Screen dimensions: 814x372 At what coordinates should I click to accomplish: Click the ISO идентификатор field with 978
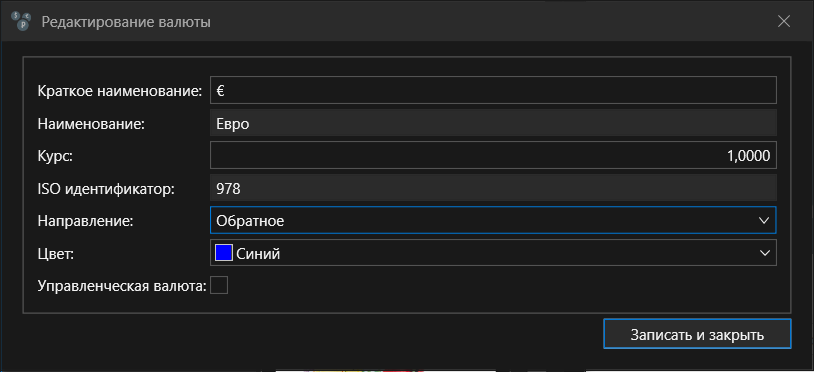click(493, 188)
